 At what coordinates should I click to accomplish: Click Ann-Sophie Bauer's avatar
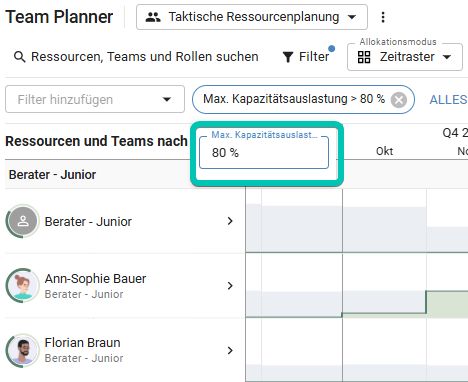click(x=23, y=286)
